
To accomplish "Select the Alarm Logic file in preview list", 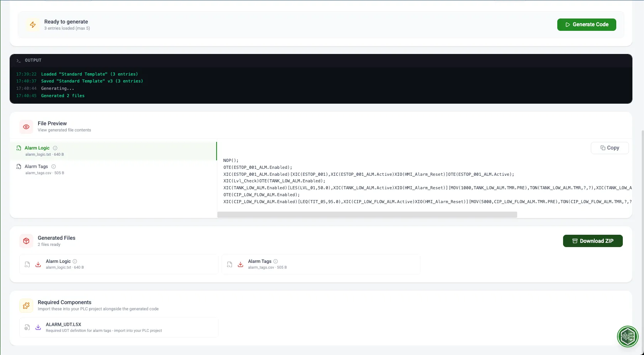I will pos(113,151).
